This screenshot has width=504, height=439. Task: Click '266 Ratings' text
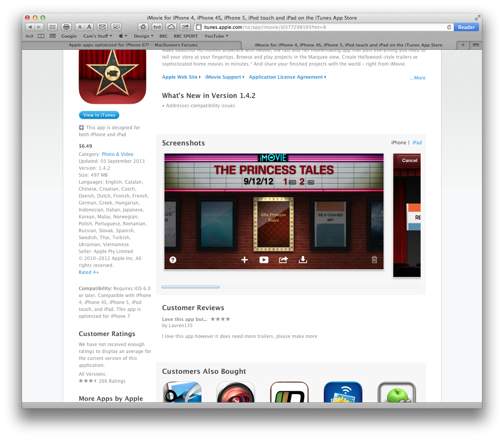[x=112, y=381]
